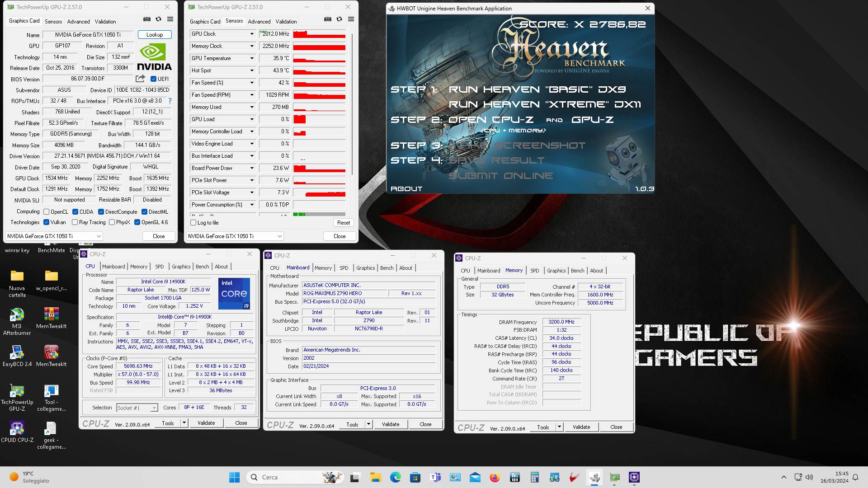Click the Bus Interface question mark icon
The height and width of the screenshot is (488, 868).
170,101
